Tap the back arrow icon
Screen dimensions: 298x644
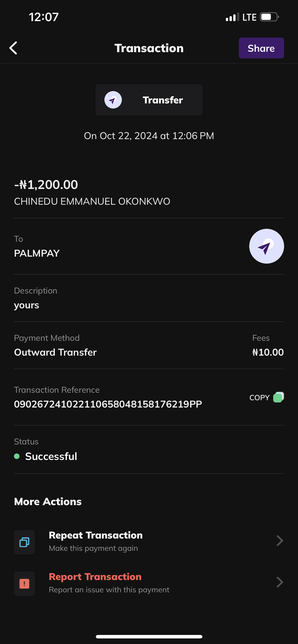click(x=13, y=48)
